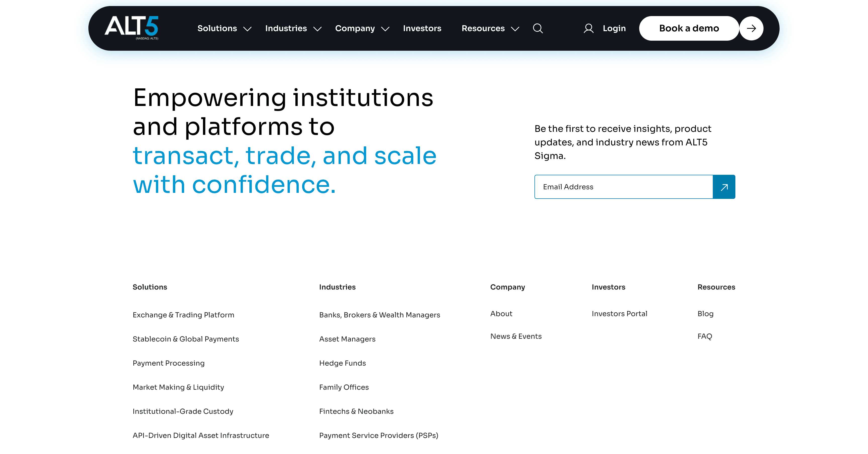Visit the Investors Portal link
The height and width of the screenshot is (454, 868).
(x=619, y=314)
